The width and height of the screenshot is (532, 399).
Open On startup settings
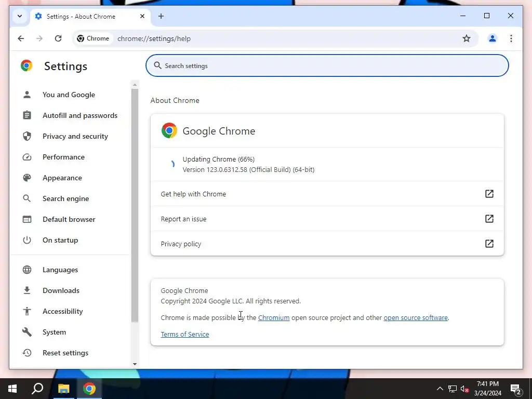pyautogui.click(x=69, y=240)
